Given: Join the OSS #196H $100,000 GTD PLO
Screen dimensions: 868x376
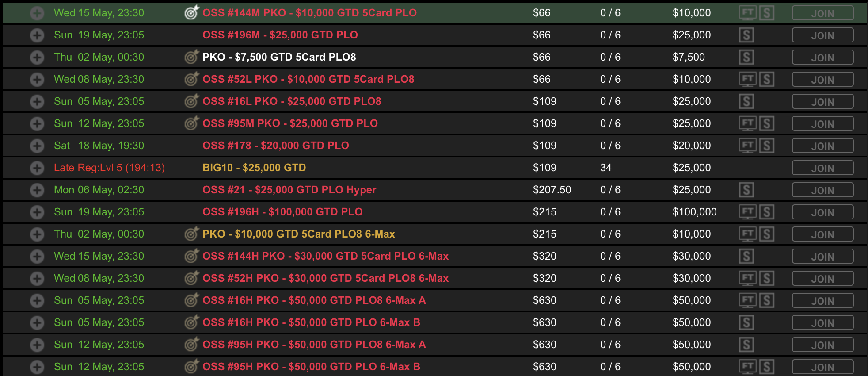Looking at the screenshot, I should point(822,212).
